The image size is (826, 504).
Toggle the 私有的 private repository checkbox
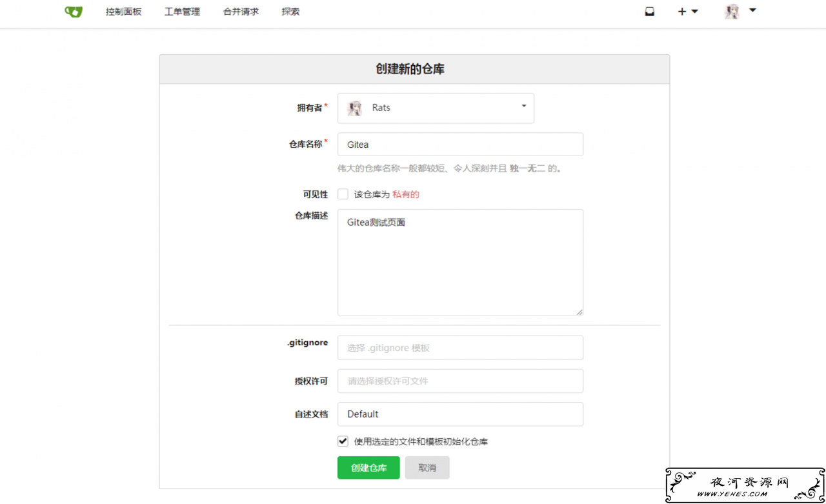pyautogui.click(x=343, y=194)
